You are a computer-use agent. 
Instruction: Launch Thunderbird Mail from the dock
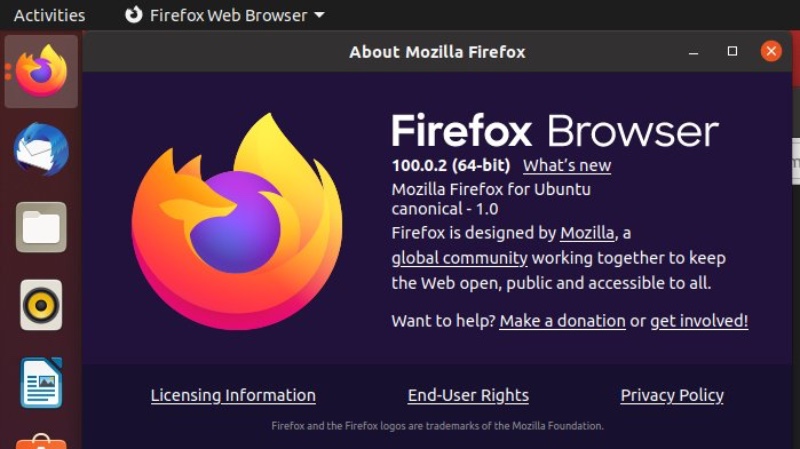(41, 150)
